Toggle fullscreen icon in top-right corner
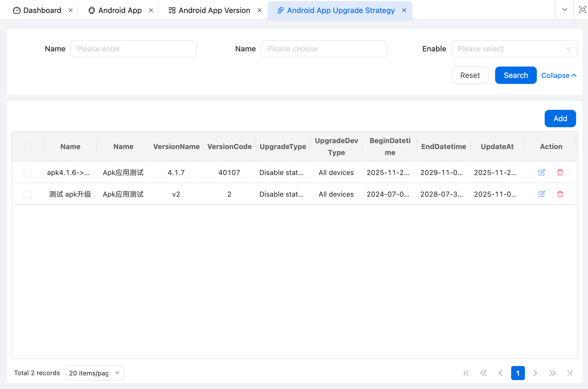This screenshot has height=389, width=588. click(x=582, y=10)
